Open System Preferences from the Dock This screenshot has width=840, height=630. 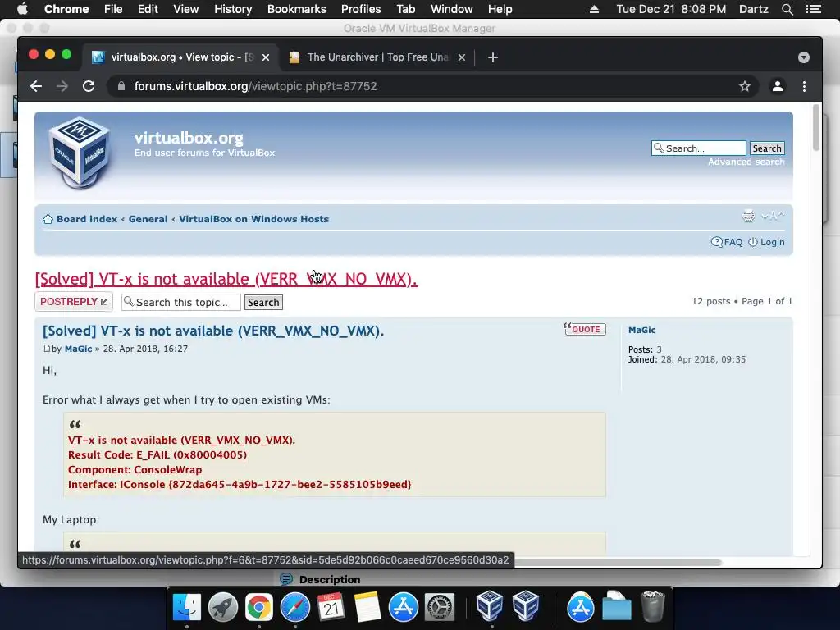[440, 607]
